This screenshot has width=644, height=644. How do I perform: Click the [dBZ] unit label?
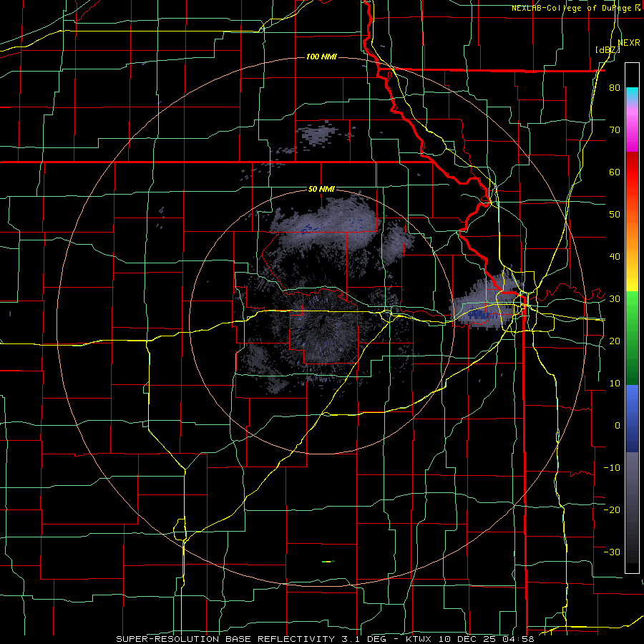[x=608, y=49]
